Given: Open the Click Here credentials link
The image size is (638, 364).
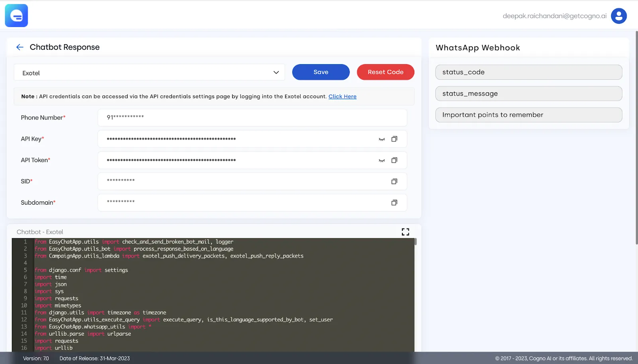Looking at the screenshot, I should click(x=342, y=96).
